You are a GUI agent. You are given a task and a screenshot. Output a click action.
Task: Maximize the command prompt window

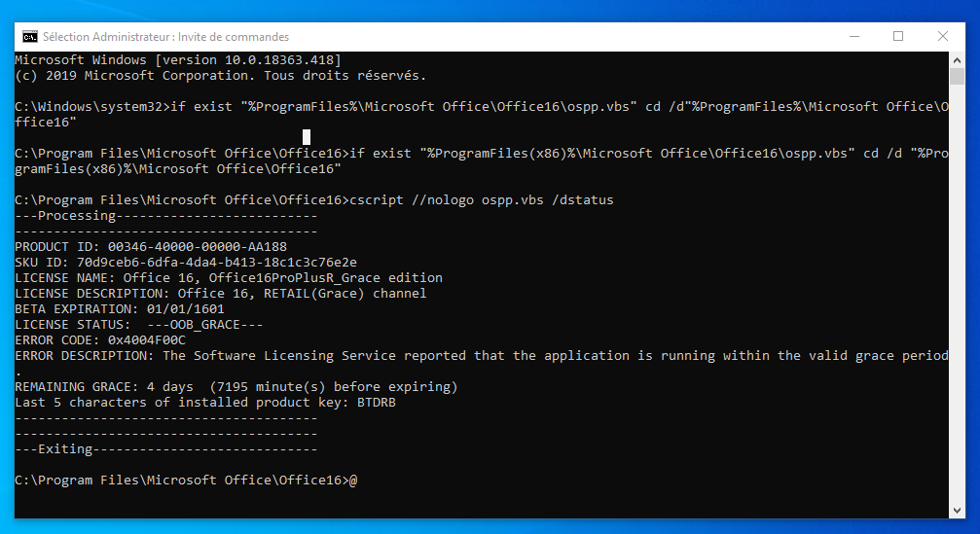(898, 37)
